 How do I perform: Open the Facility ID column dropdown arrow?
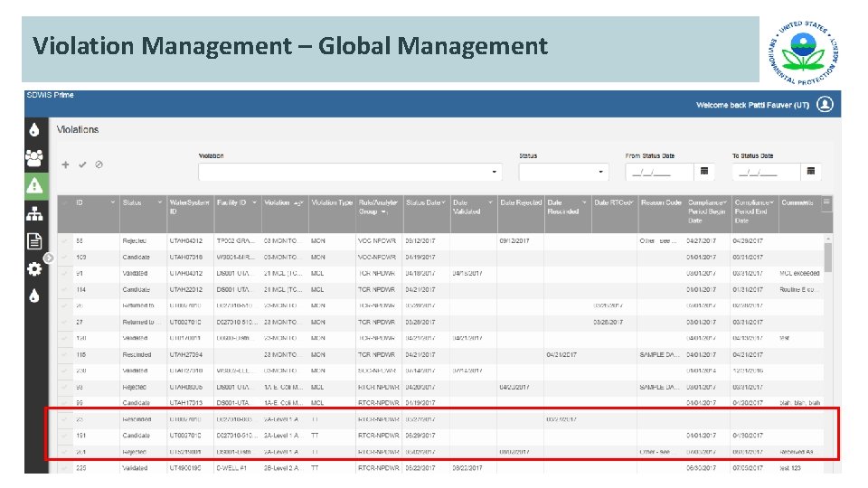(x=255, y=202)
